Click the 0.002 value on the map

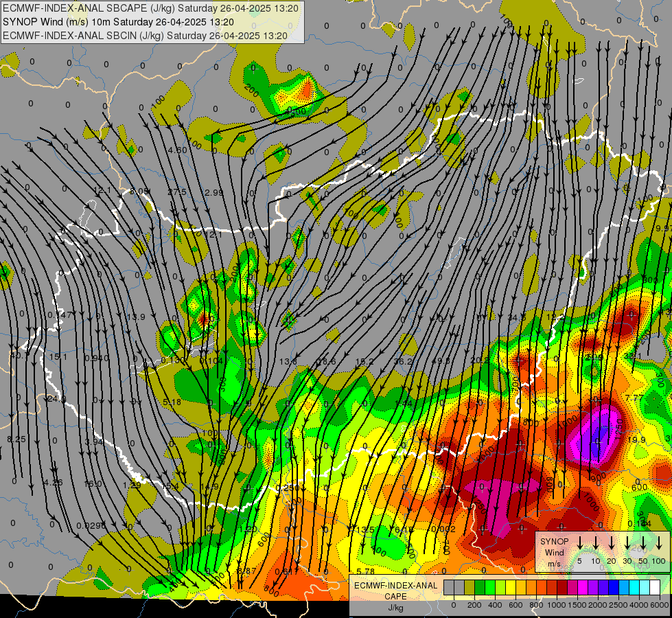pyautogui.click(x=443, y=529)
